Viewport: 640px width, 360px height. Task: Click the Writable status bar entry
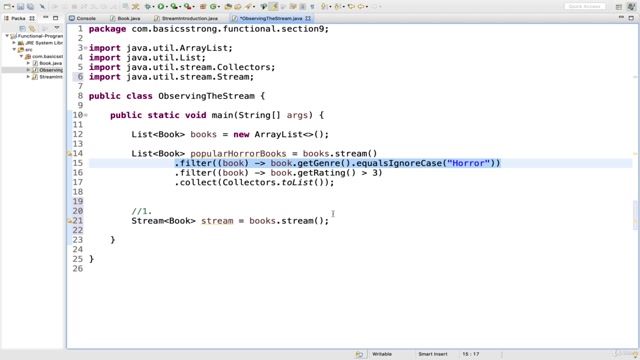pos(382,354)
